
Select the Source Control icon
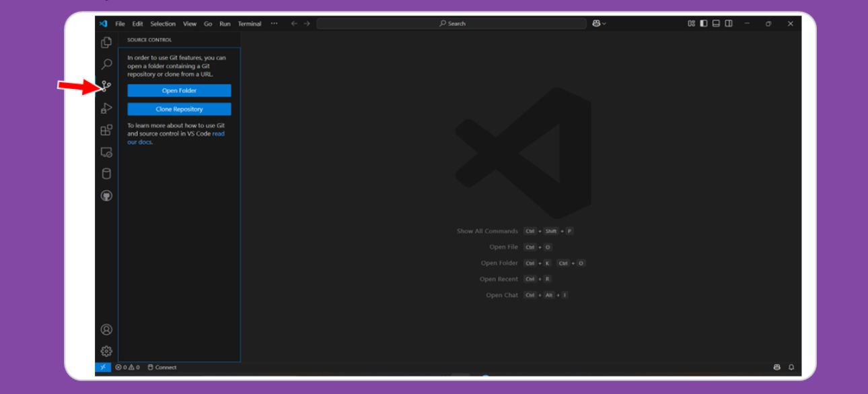[106, 86]
